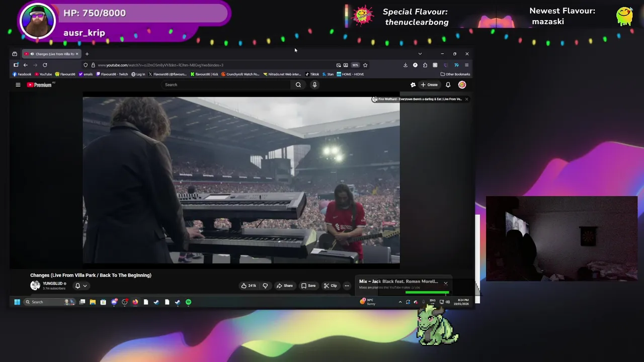The image size is (644, 362).
Task: Toggle picture-in-picture icon in address bar
Action: pos(339,65)
